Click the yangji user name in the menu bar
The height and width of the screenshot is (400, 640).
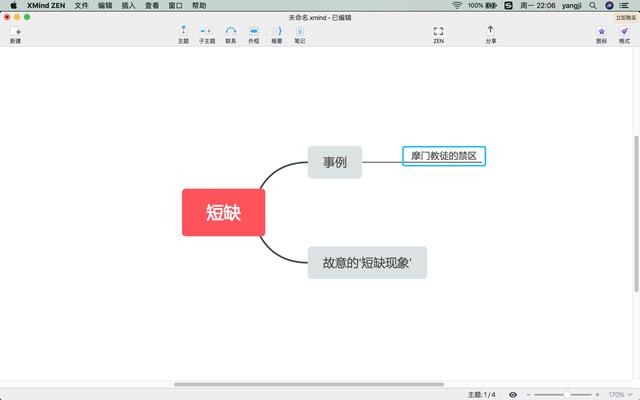click(571, 5)
